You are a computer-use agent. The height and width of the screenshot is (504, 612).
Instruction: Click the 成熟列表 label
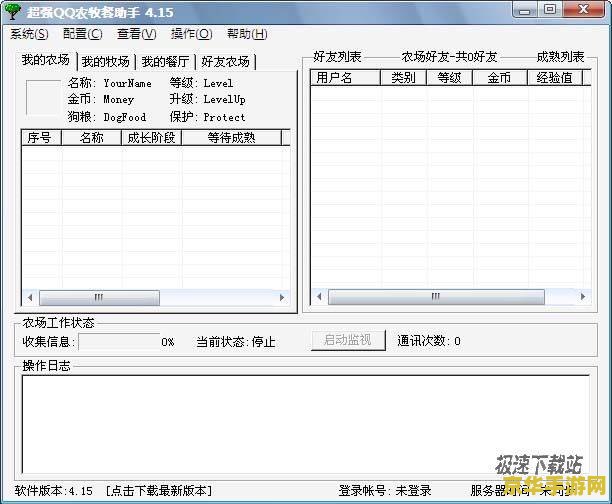click(560, 57)
